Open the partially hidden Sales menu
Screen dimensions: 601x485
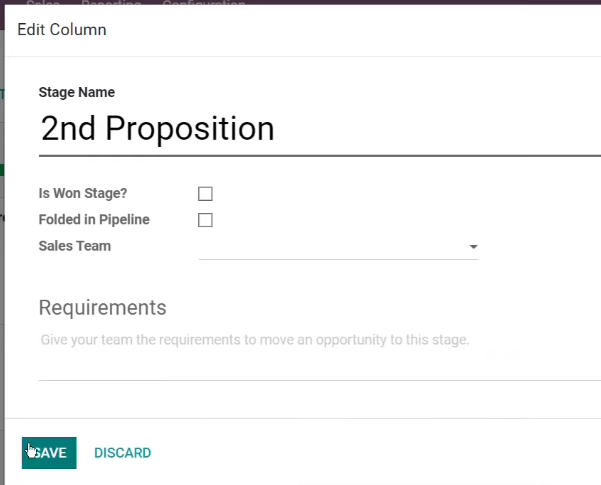tap(43, 2)
